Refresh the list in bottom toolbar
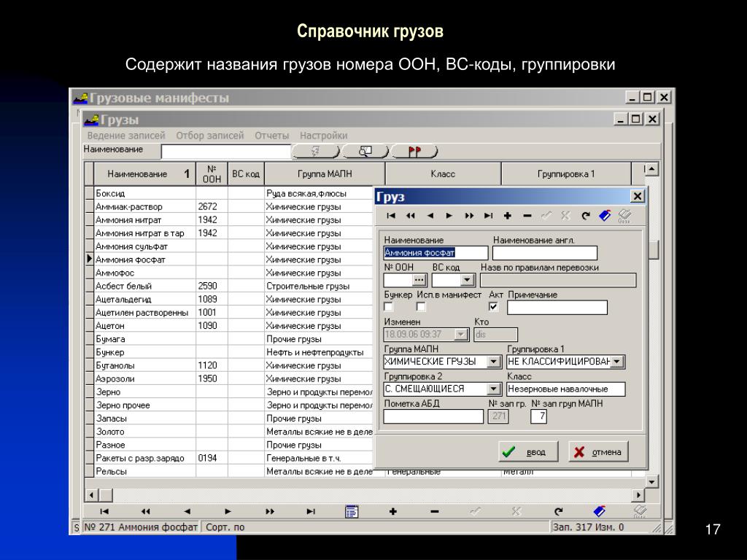The width and height of the screenshot is (747, 560). click(558, 511)
